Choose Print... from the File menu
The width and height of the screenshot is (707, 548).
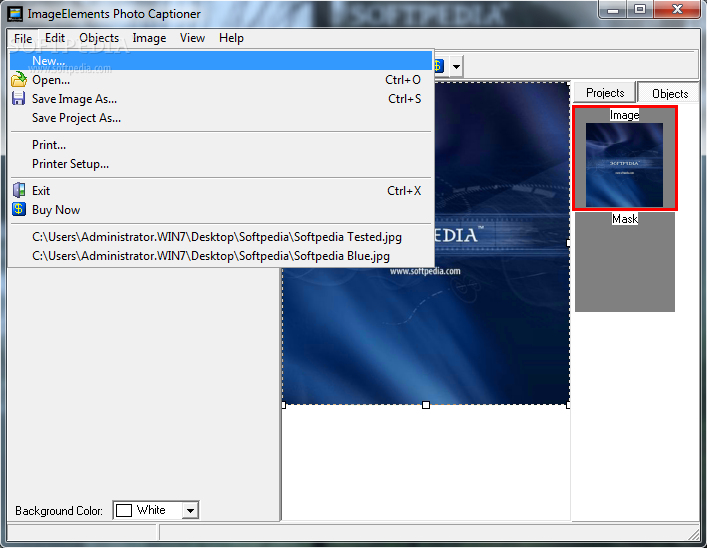pyautogui.click(x=221, y=145)
